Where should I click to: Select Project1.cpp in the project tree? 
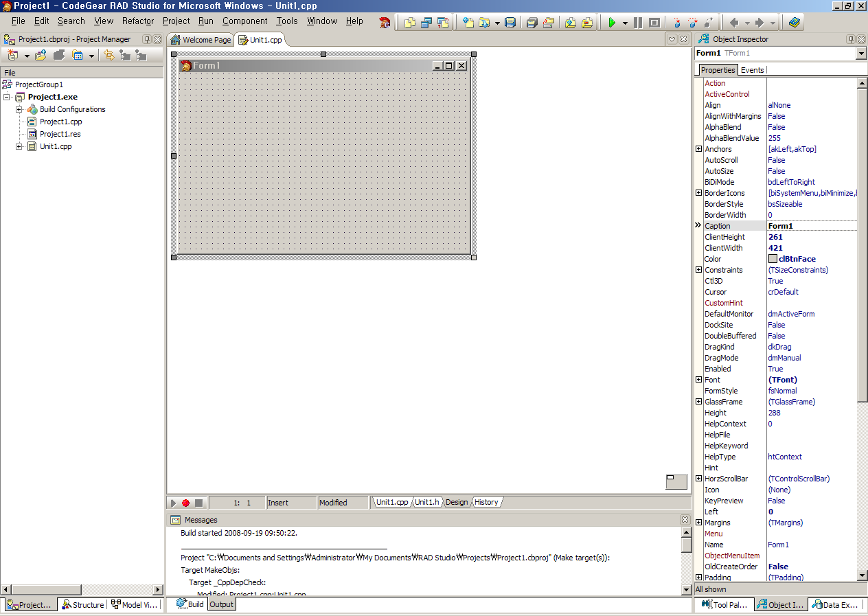point(60,122)
